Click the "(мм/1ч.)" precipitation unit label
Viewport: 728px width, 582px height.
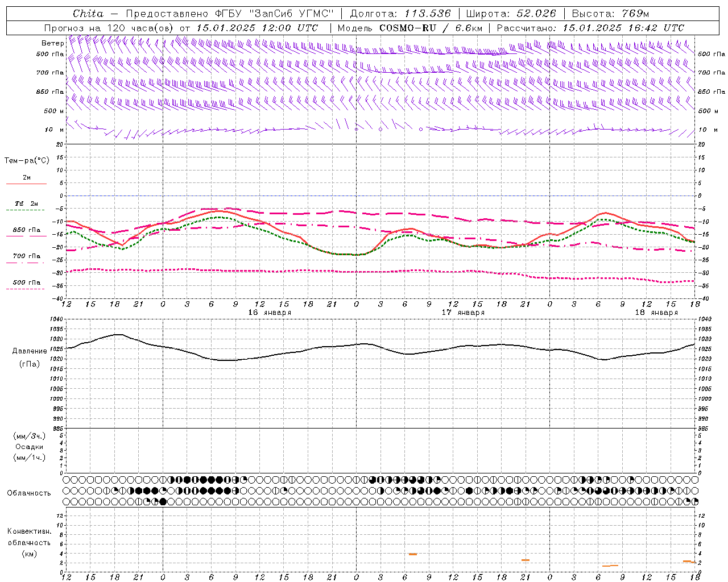[29, 458]
